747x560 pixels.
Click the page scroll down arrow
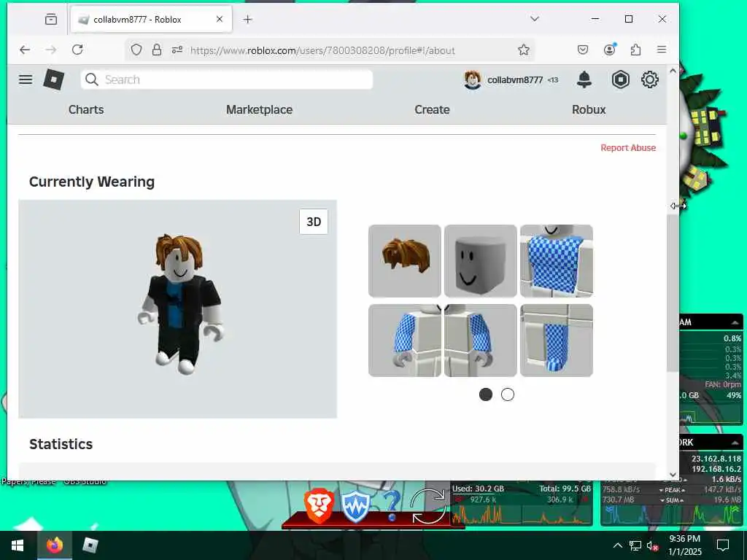tap(673, 474)
